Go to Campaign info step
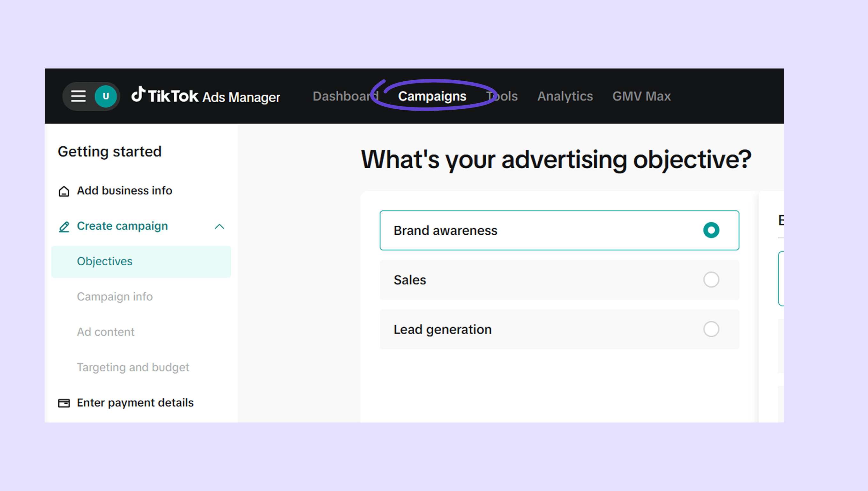This screenshot has height=491, width=868. [x=115, y=297]
